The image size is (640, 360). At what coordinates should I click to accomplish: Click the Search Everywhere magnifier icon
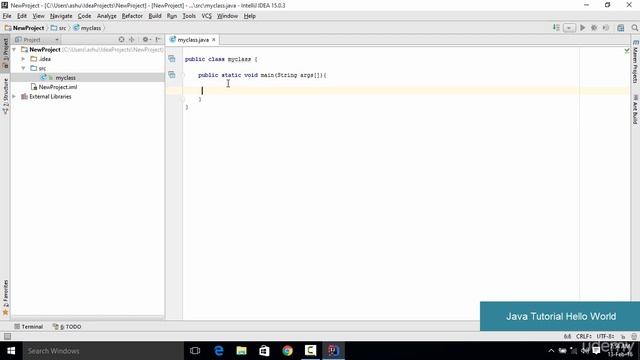click(634, 28)
